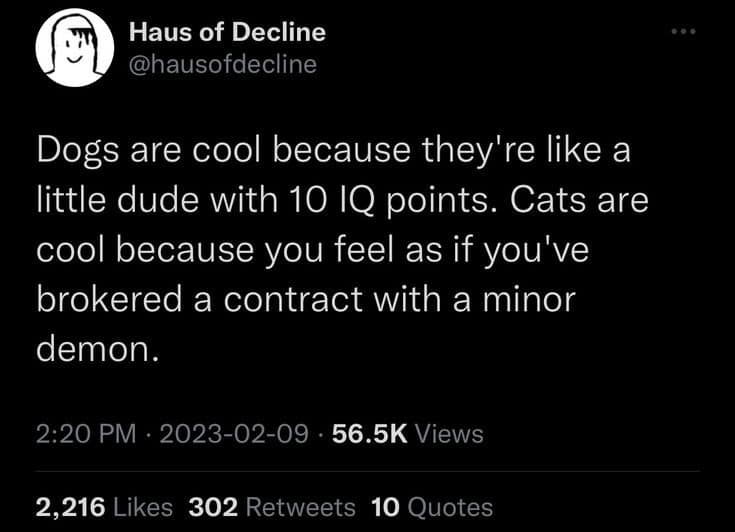The image size is (735, 532).
Task: Click the Haus of Decline display name
Action: click(228, 32)
